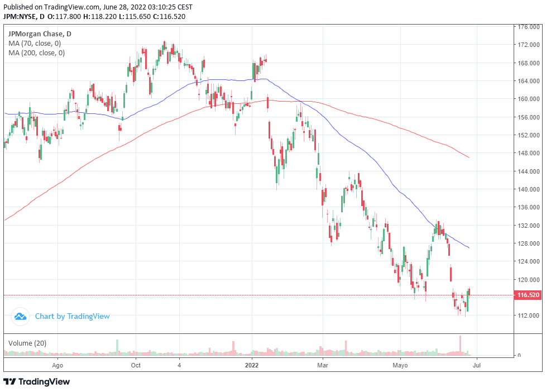Viewport: 546px width, 392px height.
Task: Click the '2022' date axis label
Action: [x=252, y=365]
